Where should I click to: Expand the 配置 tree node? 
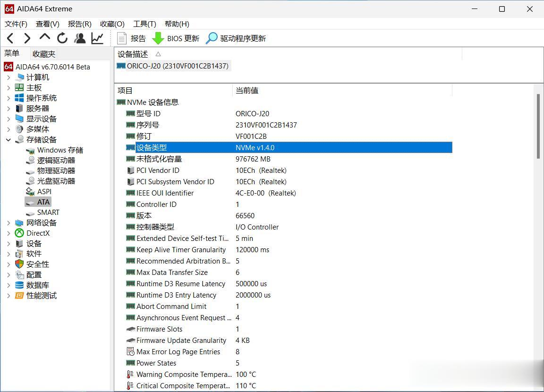click(x=8, y=275)
